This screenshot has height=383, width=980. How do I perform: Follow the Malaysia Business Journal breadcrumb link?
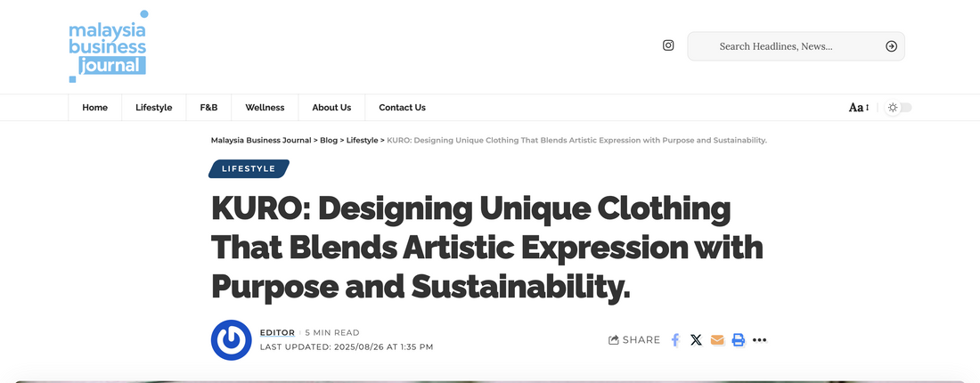point(261,141)
